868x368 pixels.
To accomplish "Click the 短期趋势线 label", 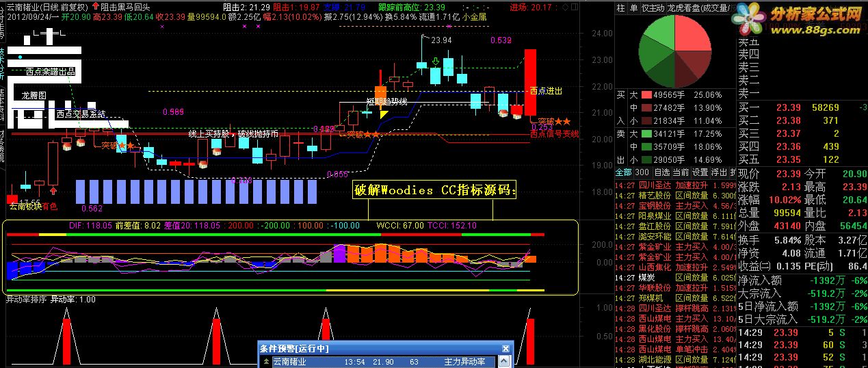I will click(386, 102).
